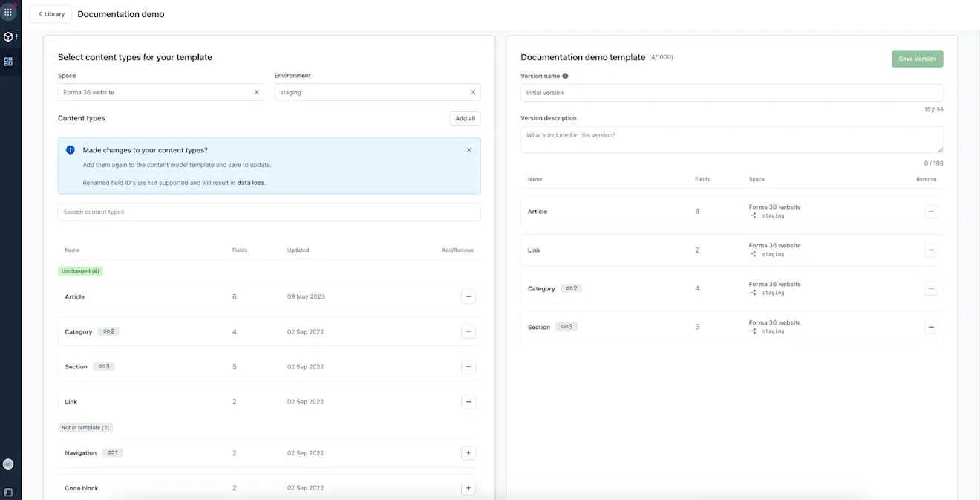
Task: Dismiss the content types info banner
Action: pos(469,150)
